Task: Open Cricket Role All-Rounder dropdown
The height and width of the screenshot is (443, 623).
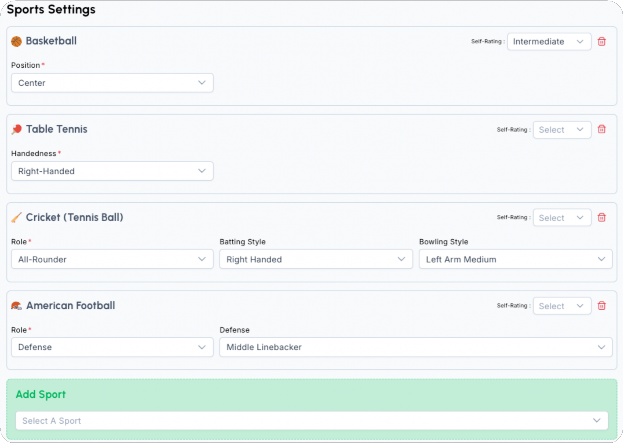Action: point(112,259)
